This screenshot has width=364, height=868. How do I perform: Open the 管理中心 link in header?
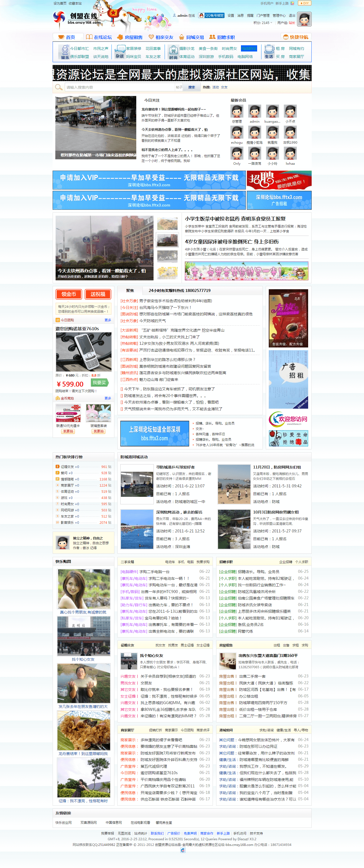click(x=279, y=16)
